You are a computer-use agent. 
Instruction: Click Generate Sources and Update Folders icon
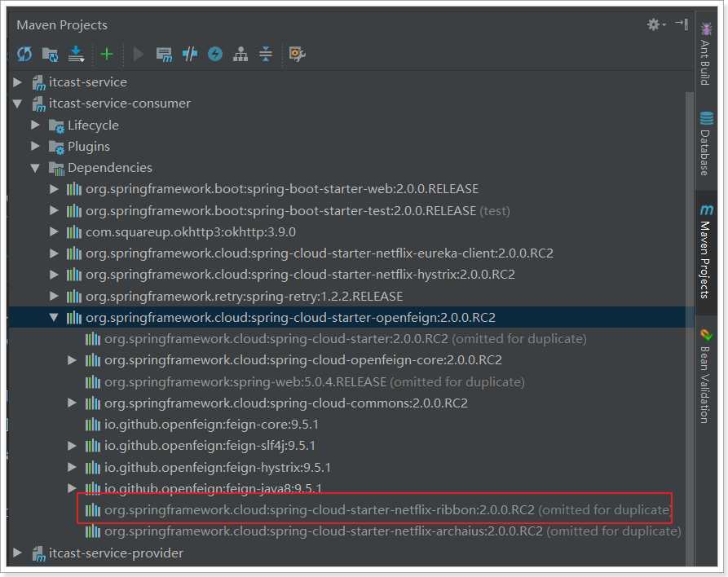[x=51, y=55]
